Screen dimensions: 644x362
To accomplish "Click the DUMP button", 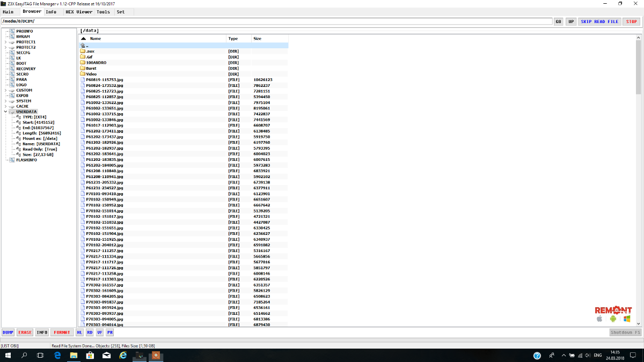I will click(x=8, y=333).
